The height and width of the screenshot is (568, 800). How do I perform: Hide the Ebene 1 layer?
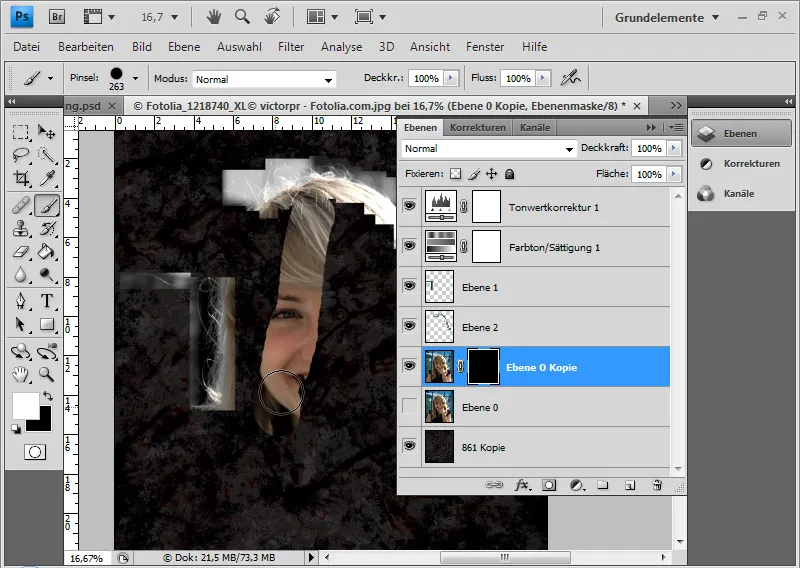coord(409,286)
